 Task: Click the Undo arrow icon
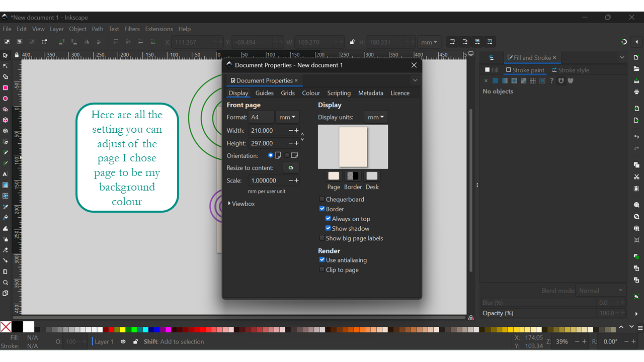click(x=636, y=137)
